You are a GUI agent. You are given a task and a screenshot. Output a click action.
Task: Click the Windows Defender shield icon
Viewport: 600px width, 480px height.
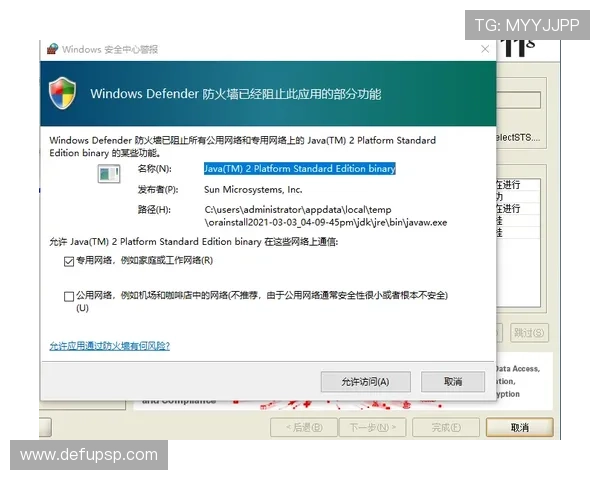pyautogui.click(x=62, y=93)
